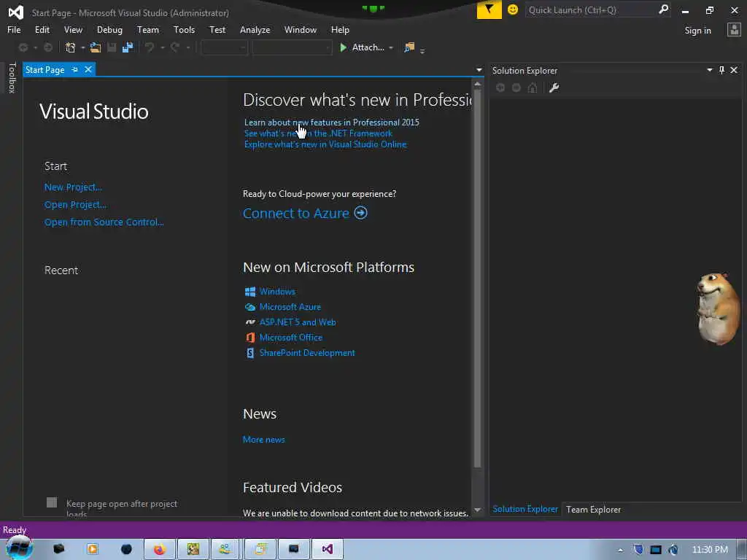Click the Open File toolbar icon

[96, 47]
